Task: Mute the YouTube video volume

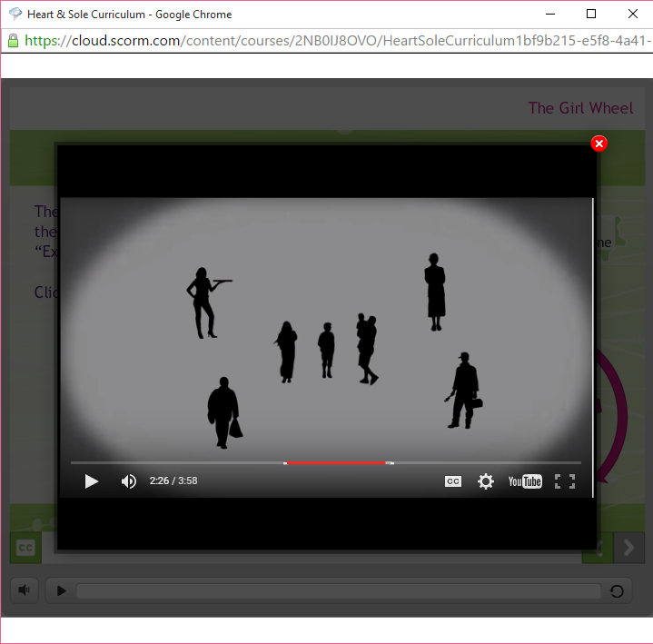Action: pyautogui.click(x=129, y=481)
